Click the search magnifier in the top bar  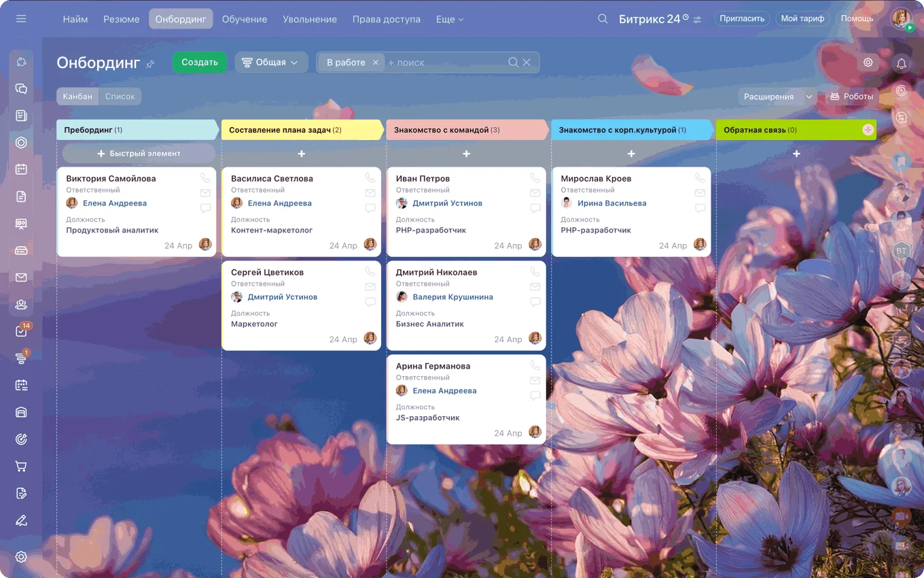click(603, 19)
